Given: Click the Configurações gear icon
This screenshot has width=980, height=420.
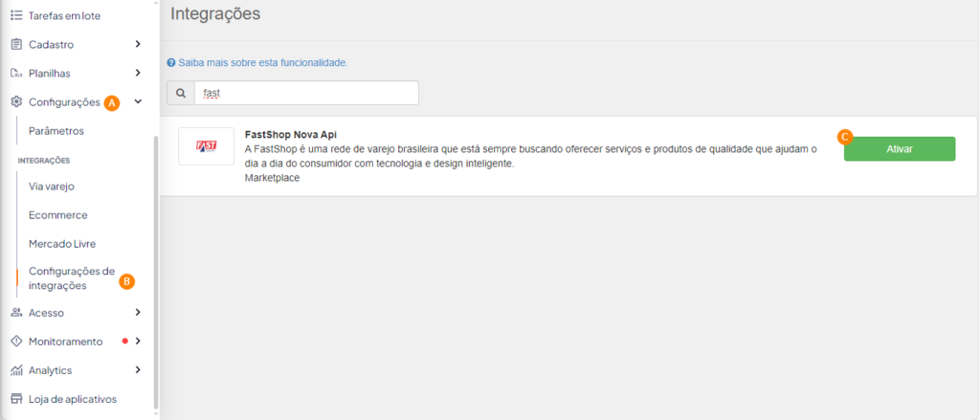Looking at the screenshot, I should coord(17,101).
